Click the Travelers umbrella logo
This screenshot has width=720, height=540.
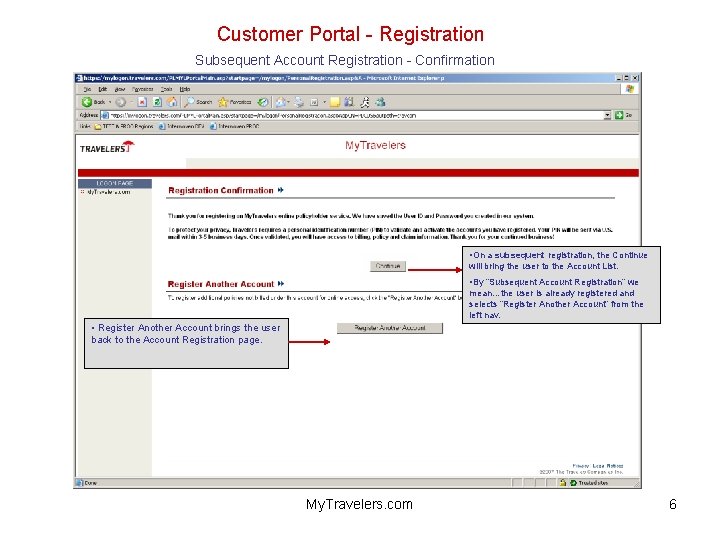pos(107,147)
